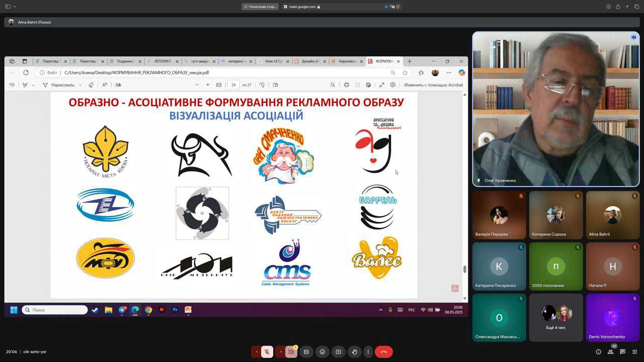The height and width of the screenshot is (362, 644).
Task: Expand audio settings arrow beside microphone
Action: 257,352
